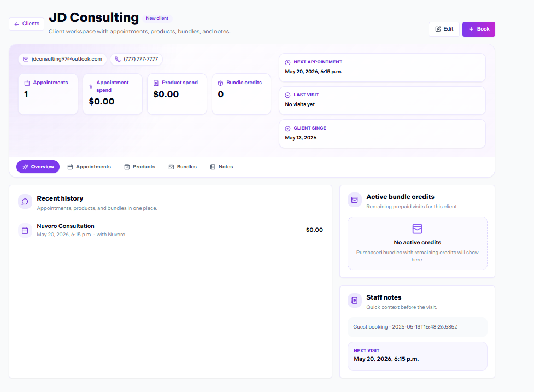Image resolution: width=534 pixels, height=392 pixels.
Task: Click the Client Since May 13, 2026 card
Action: point(382,133)
